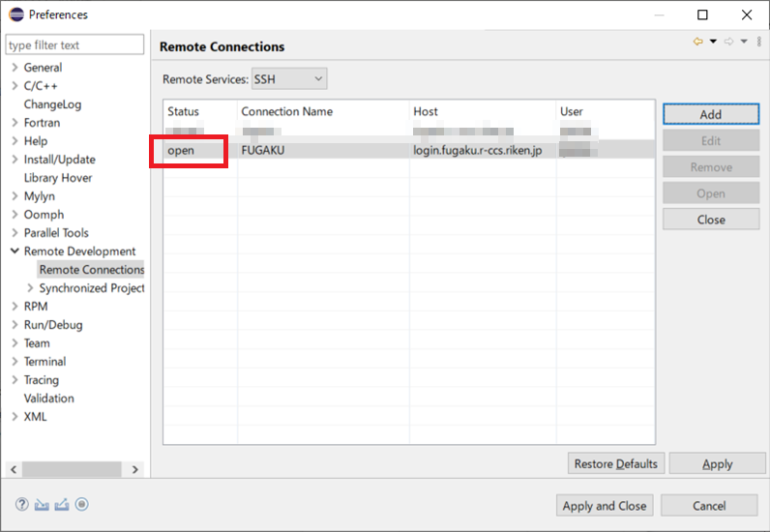
Task: Click the Add connection button
Action: (710, 114)
